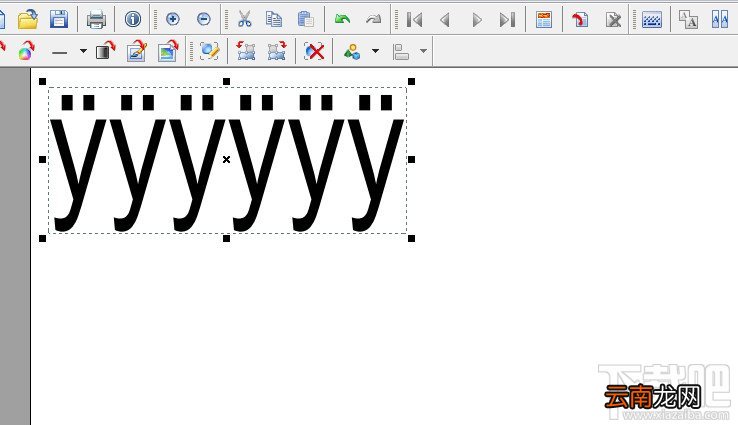
Task: Click the align objects icon
Action: [401, 51]
